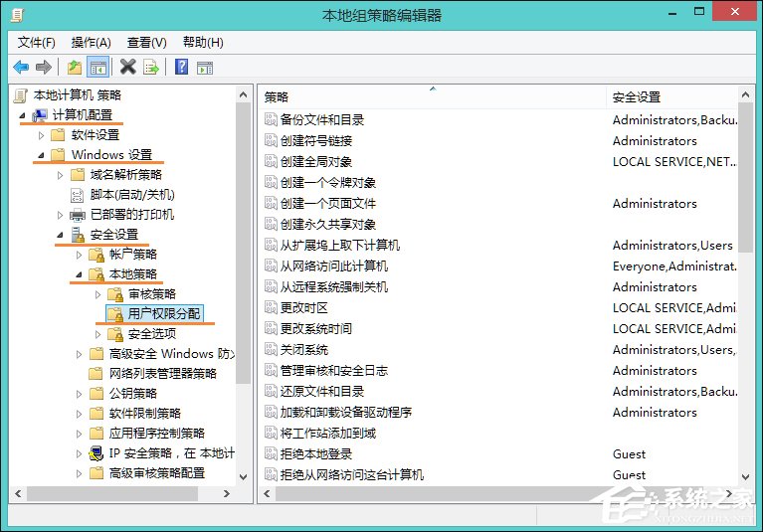Click the Delete X toolbar icon
Image resolution: width=763 pixels, height=532 pixels.
[128, 67]
